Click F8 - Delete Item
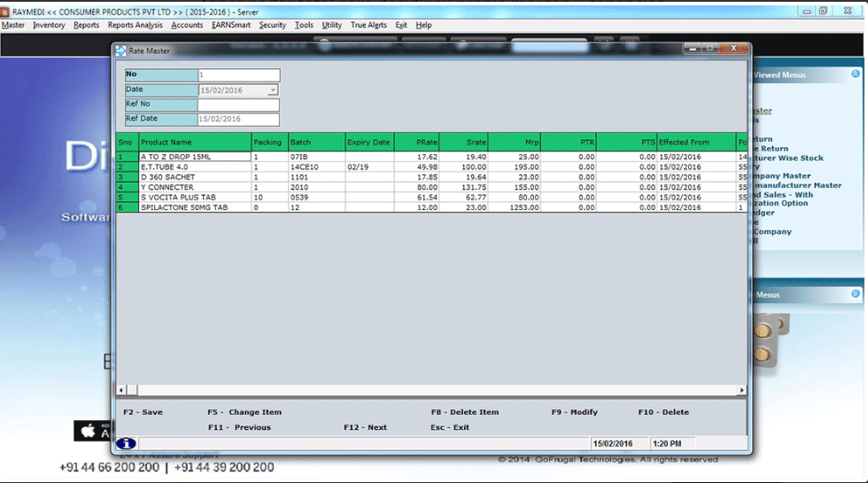Viewport: 868px width, 483px height. (x=464, y=412)
